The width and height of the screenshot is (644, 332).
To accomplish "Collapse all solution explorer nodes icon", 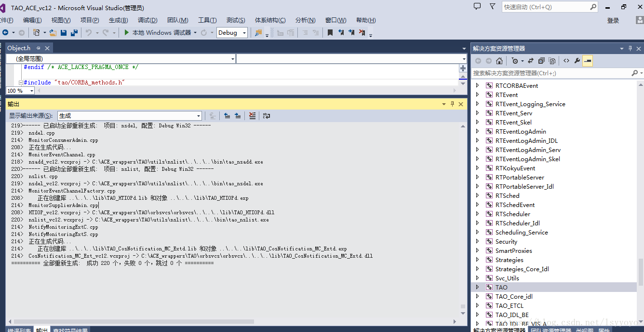I will (541, 61).
